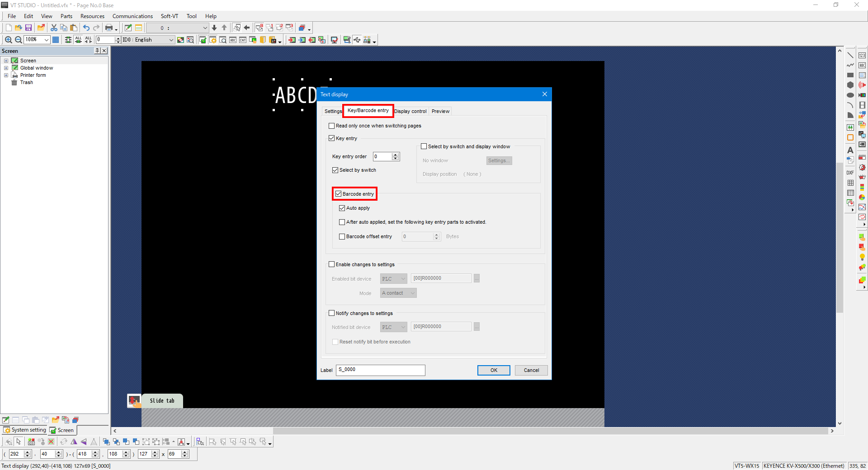The image size is (868, 470).
Task: Open the Communications menu
Action: 132,16
